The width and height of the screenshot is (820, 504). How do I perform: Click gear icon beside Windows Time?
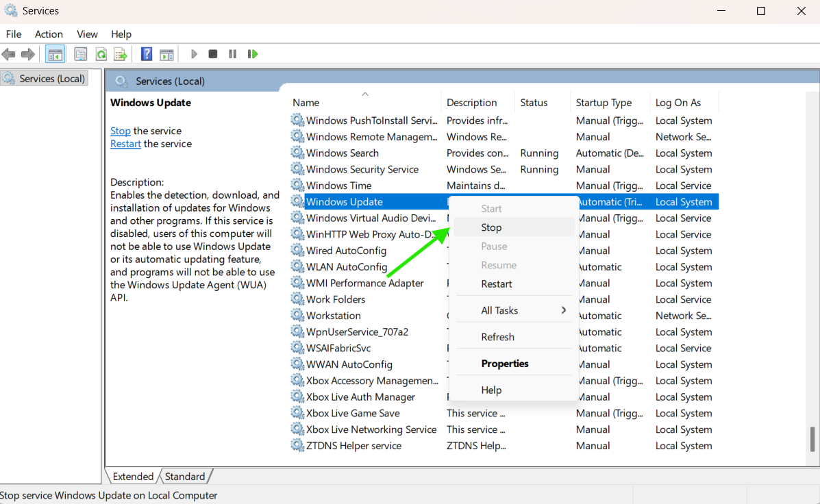297,185
